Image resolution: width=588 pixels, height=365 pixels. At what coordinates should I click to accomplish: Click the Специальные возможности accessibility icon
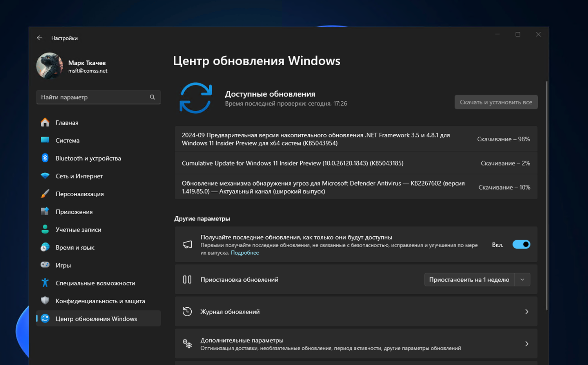click(45, 283)
